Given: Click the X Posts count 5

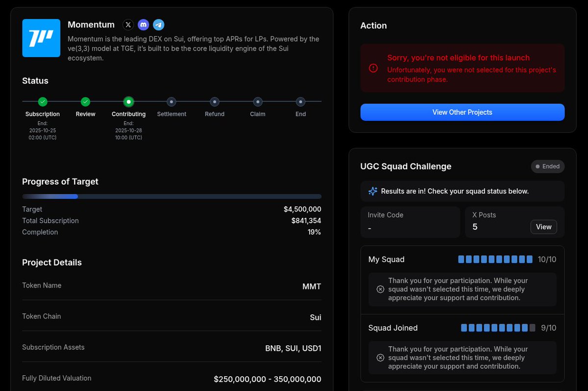Looking at the screenshot, I should [475, 227].
